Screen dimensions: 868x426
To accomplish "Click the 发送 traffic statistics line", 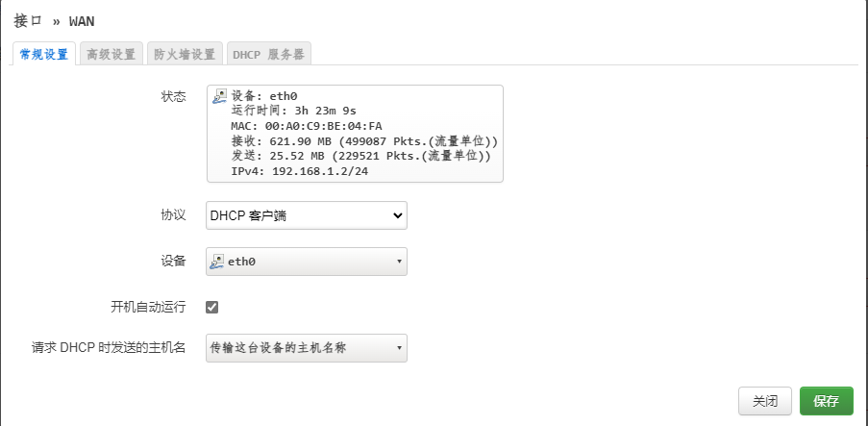I will (360, 156).
